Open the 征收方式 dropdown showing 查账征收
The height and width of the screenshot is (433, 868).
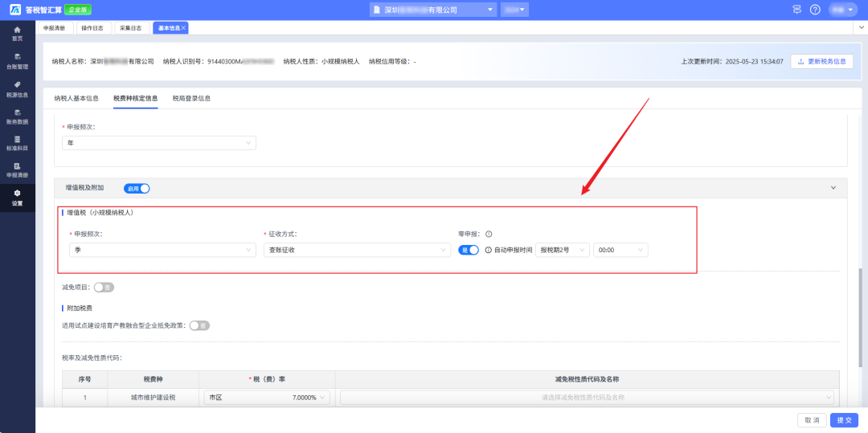357,250
